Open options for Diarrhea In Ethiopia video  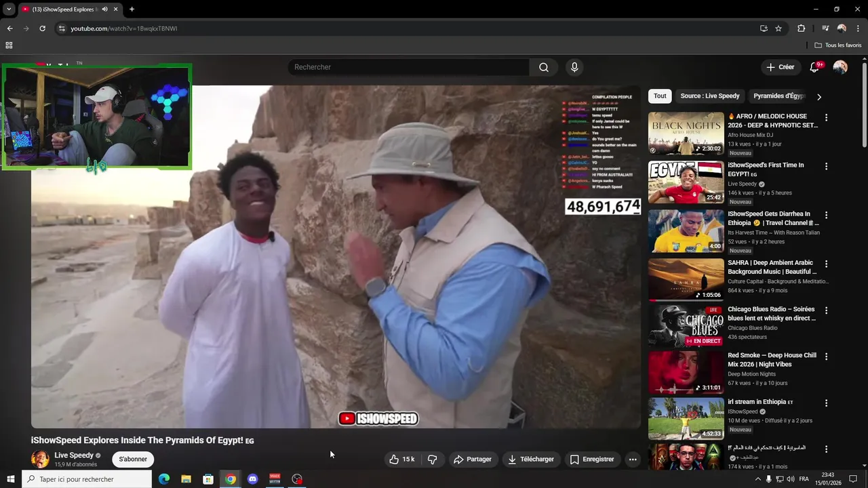pyautogui.click(x=826, y=215)
